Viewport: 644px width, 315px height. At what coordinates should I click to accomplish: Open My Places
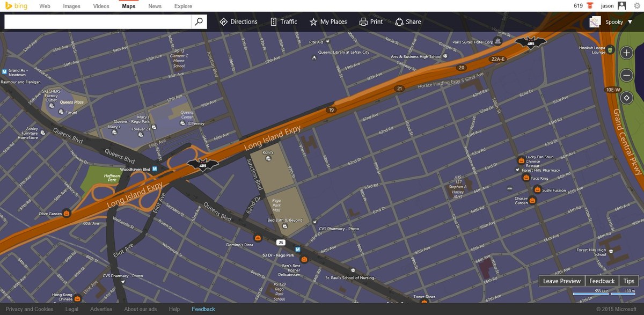[328, 22]
